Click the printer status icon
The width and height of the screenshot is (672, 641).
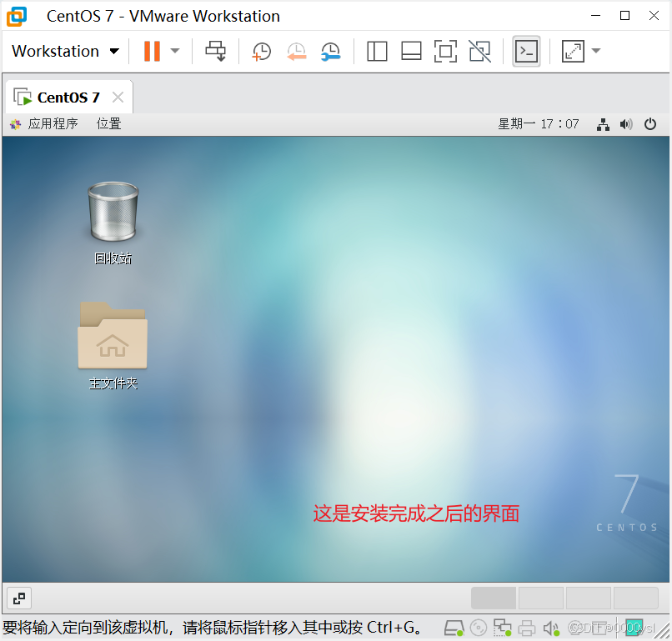point(527,628)
